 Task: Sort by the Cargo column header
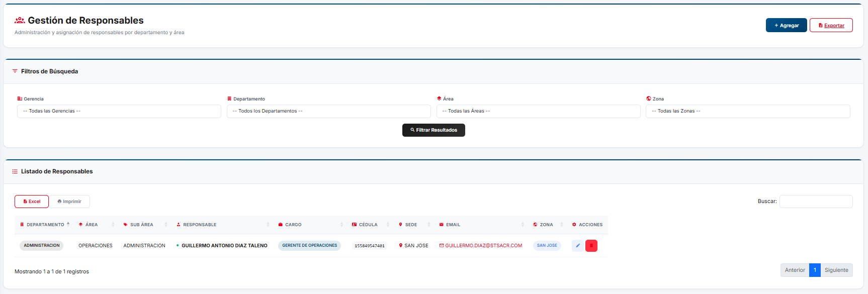click(x=293, y=225)
